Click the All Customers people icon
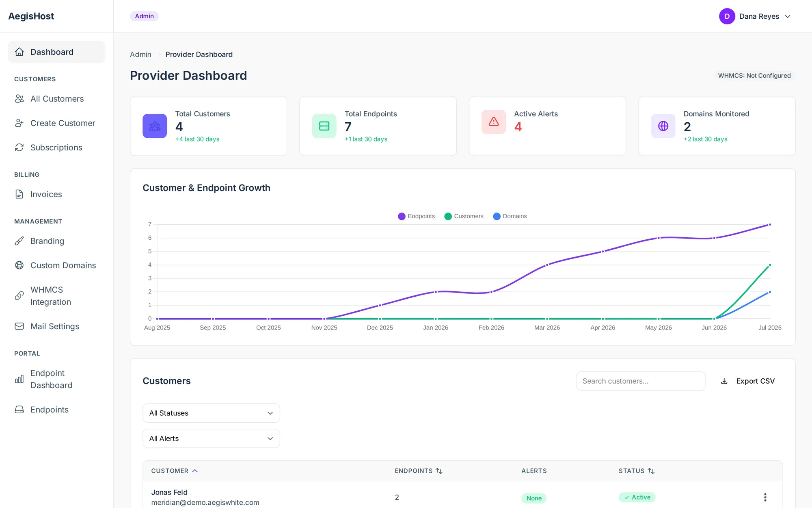This screenshot has width=812, height=508. click(x=19, y=99)
